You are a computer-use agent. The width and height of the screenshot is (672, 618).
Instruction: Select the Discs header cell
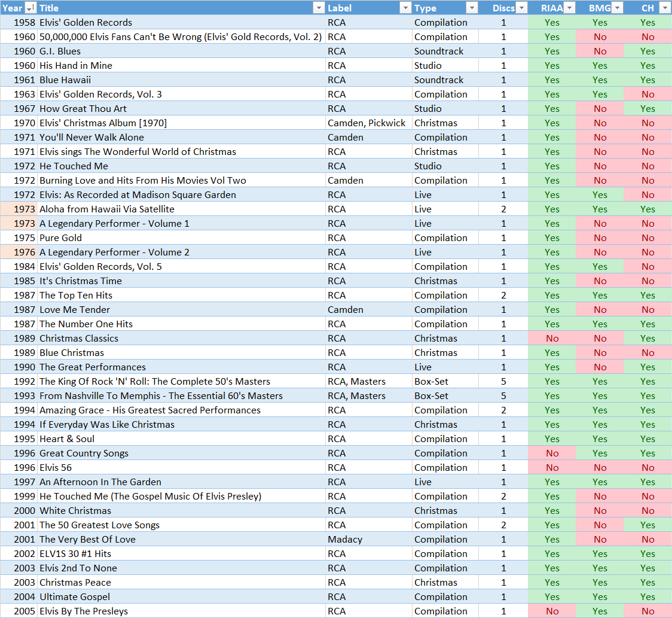[x=503, y=8]
